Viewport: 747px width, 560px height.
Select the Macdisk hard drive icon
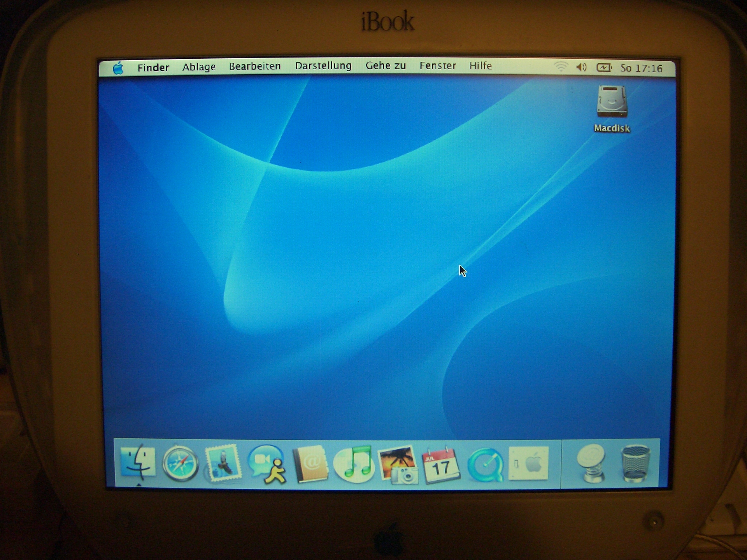(612, 102)
